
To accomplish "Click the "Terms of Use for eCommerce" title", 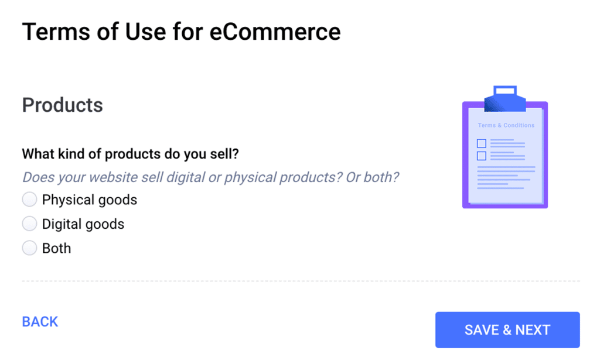I will [181, 32].
